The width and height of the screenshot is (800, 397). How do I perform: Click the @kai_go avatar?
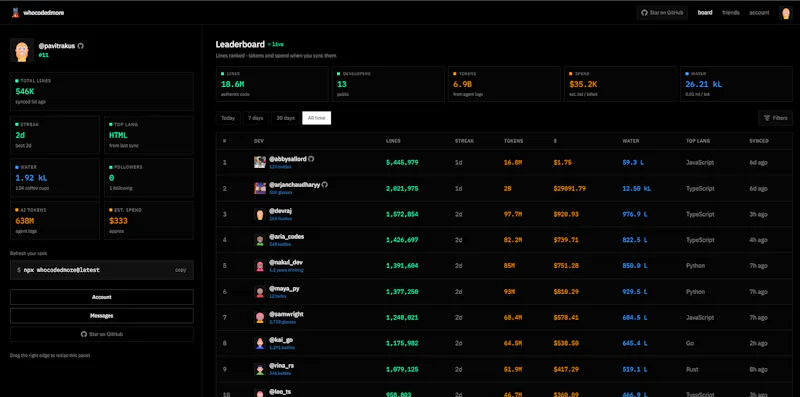coord(260,343)
